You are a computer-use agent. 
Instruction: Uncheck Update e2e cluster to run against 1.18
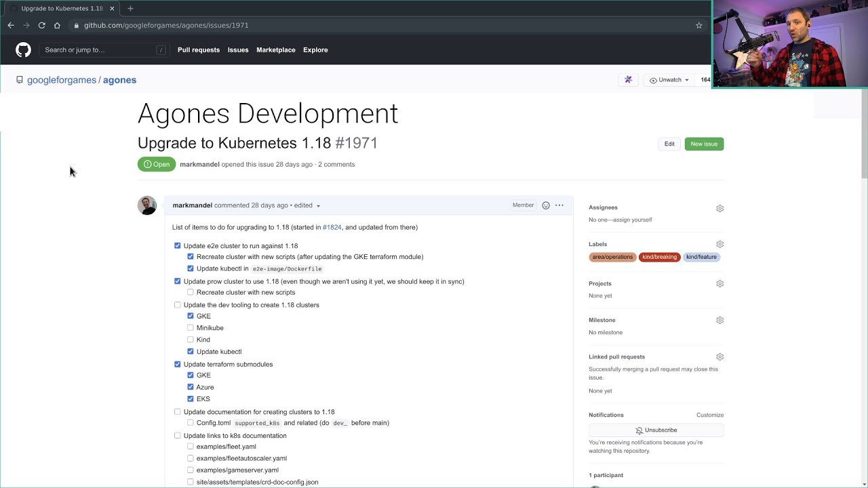click(x=178, y=245)
